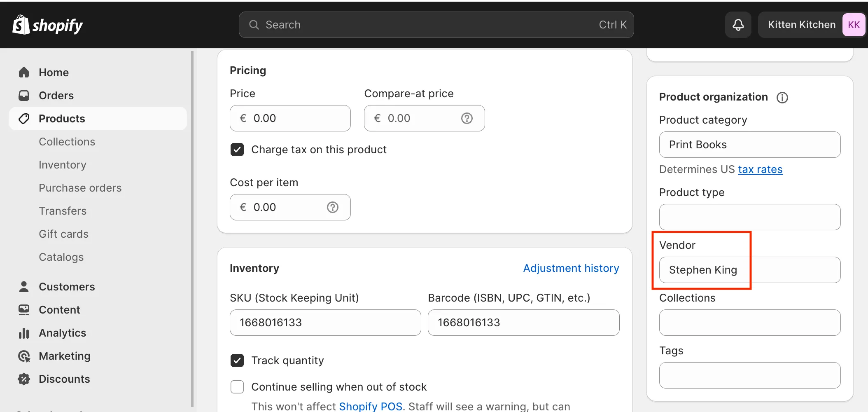Click the Products tag icon
Screen dimensions: 868x412
tap(24, 118)
